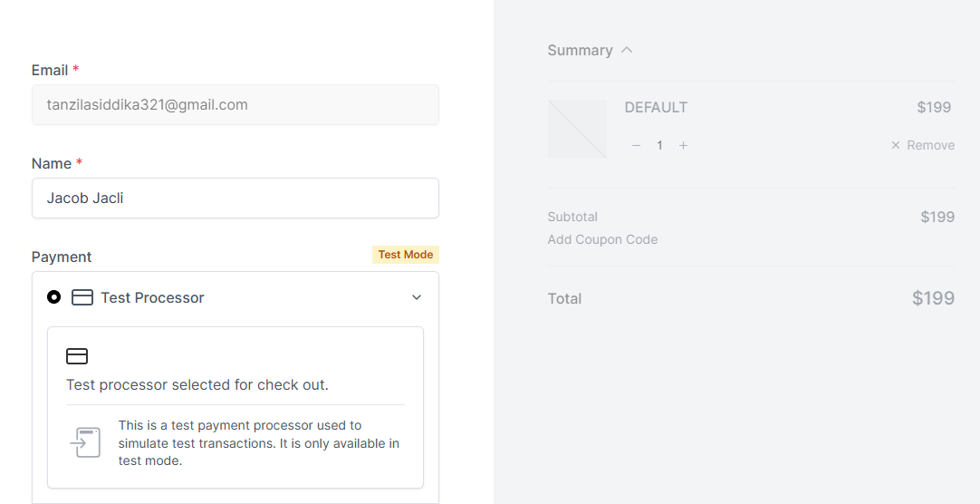Click the Test Processor label text
Viewport: 980px width, 504px height.
pyautogui.click(x=152, y=297)
